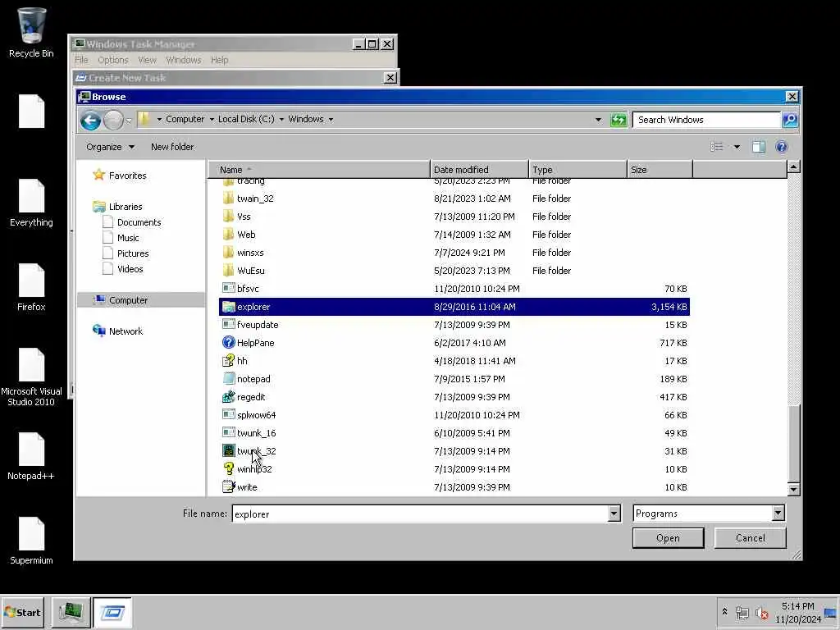The image size is (840, 630).
Task: Select the bfsvc file icon
Action: (229, 288)
